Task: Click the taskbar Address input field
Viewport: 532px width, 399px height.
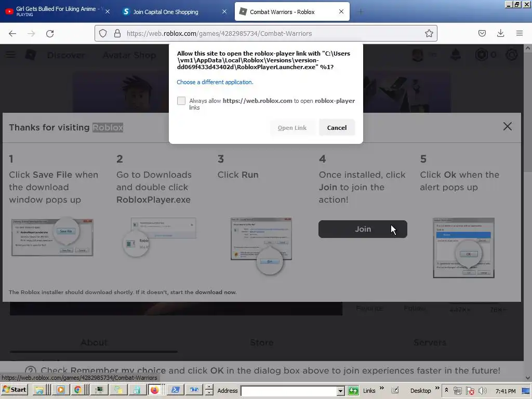Action: tap(288, 391)
